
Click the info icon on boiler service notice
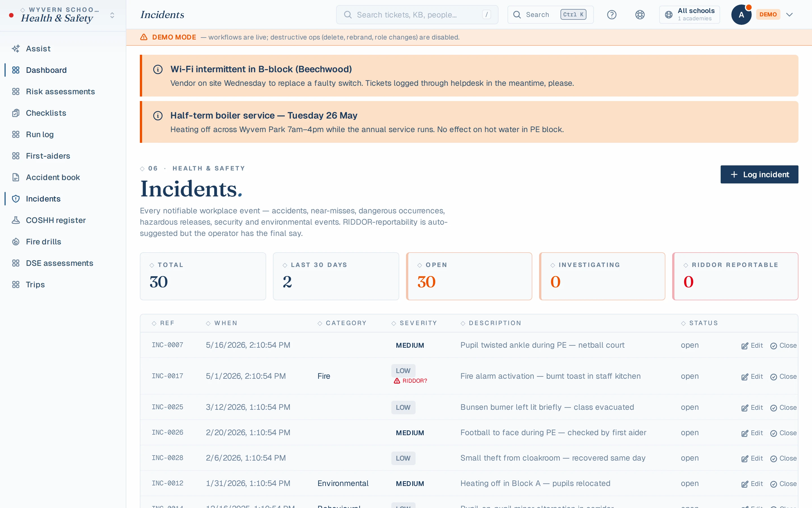pos(158,116)
